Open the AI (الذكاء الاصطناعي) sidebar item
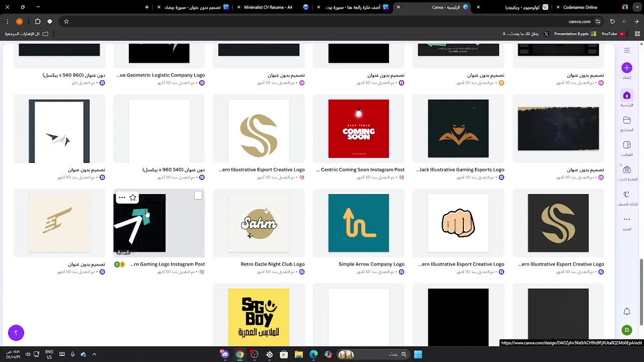Screen dimensions: 644x362 627,198
